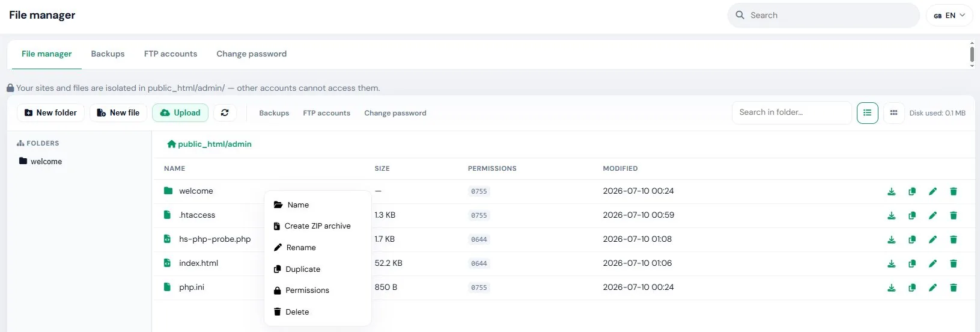Image resolution: width=980 pixels, height=332 pixels.
Task: Click the 0755 permission badge for php.ini
Action: 479,287
